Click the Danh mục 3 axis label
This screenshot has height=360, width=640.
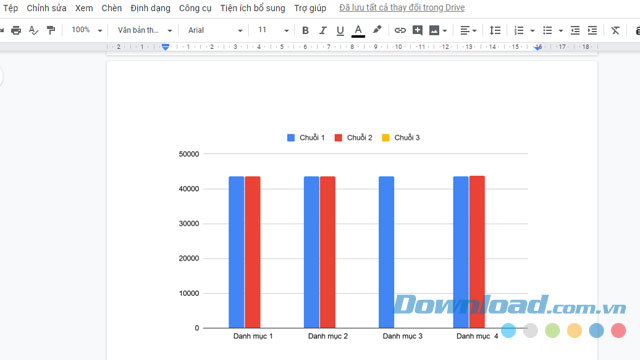coord(402,336)
